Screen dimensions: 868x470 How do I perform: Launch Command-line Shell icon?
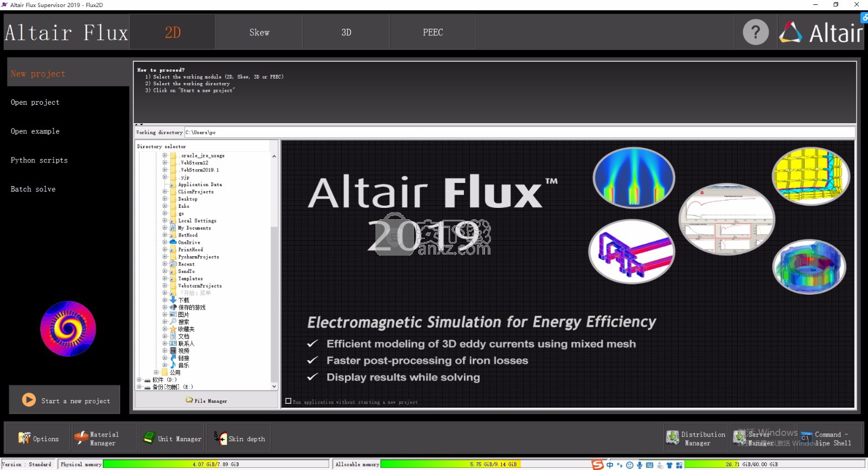(806, 438)
